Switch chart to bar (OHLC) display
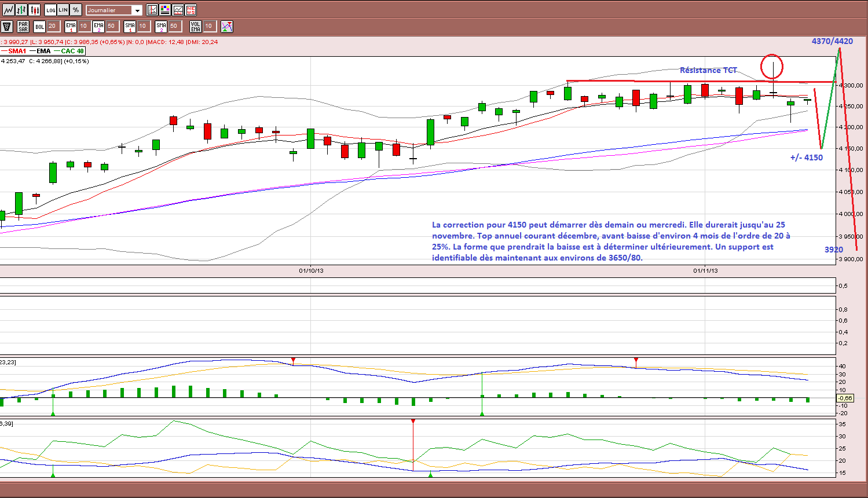This screenshot has width=868, height=498. point(21,10)
